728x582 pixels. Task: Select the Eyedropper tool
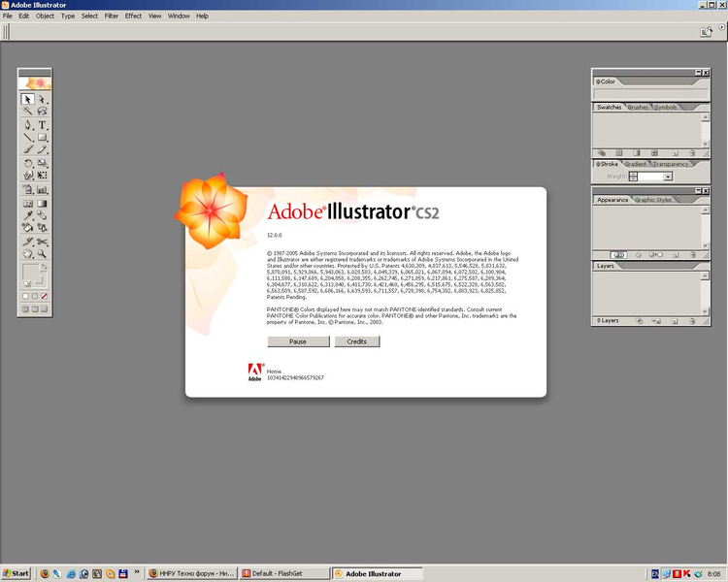click(27, 215)
